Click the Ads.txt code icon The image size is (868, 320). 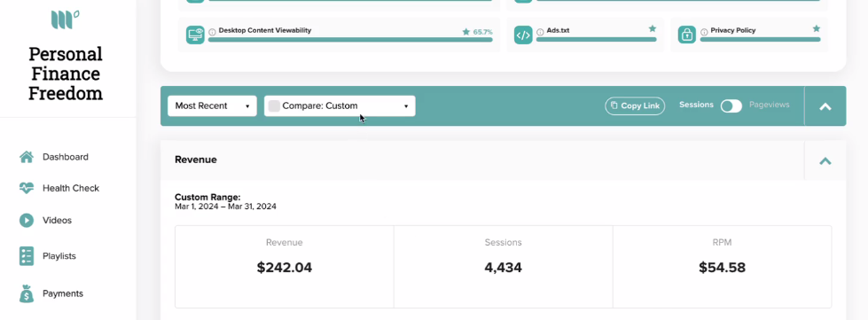coord(523,35)
